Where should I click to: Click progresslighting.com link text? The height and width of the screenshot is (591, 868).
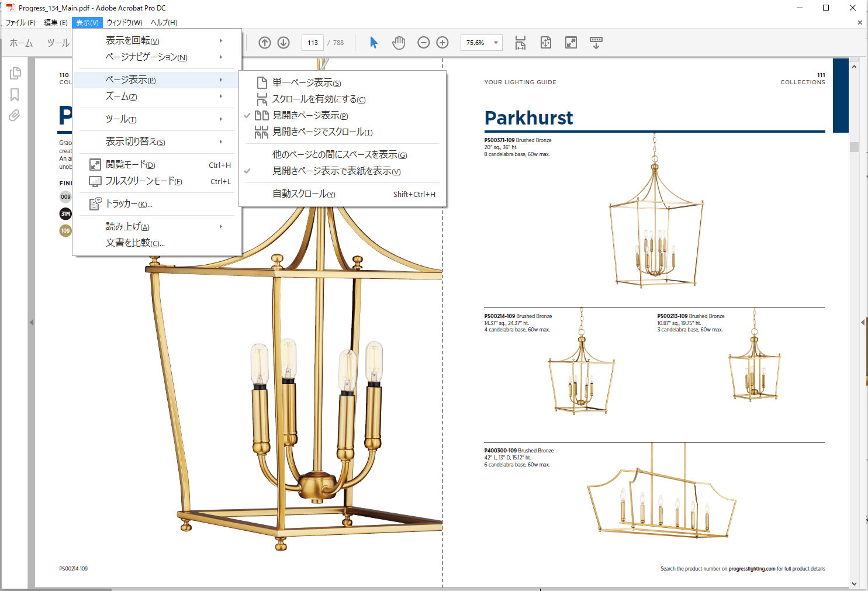click(752, 569)
